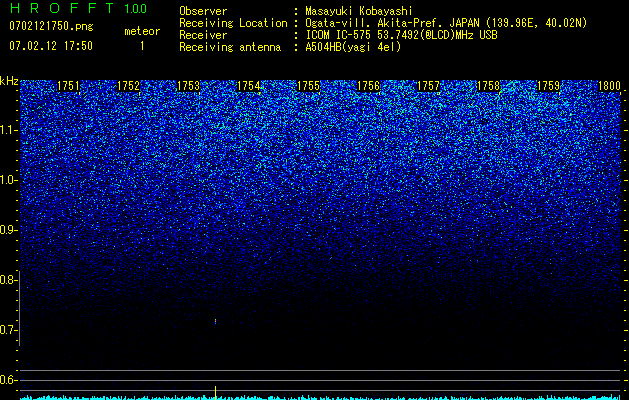Click the 1.1 frequency axis label

(8, 130)
